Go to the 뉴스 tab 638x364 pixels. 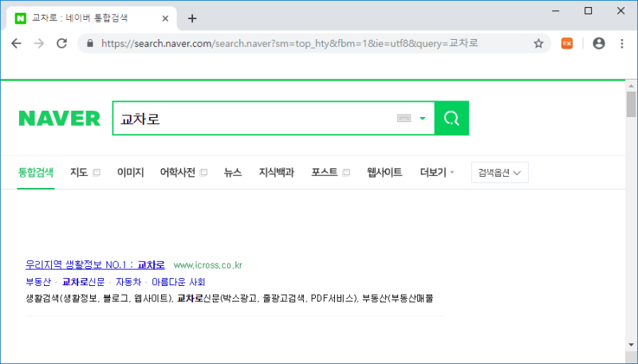tap(233, 172)
